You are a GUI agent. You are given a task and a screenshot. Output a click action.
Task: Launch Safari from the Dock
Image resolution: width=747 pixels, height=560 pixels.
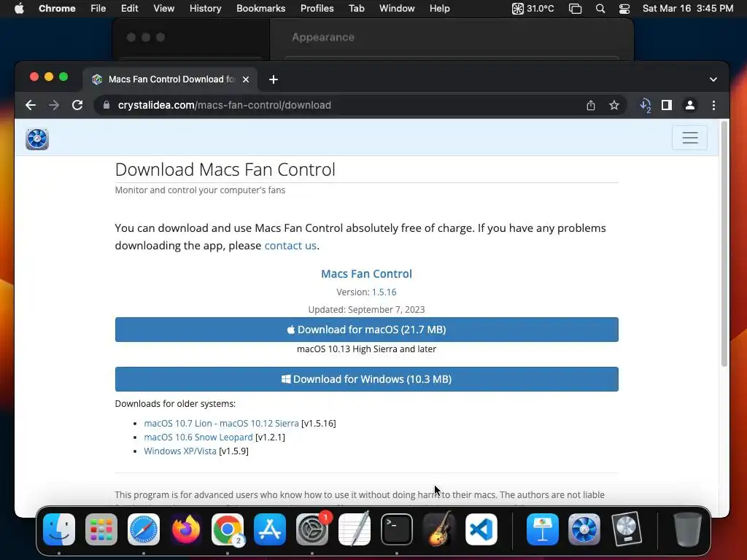click(144, 529)
